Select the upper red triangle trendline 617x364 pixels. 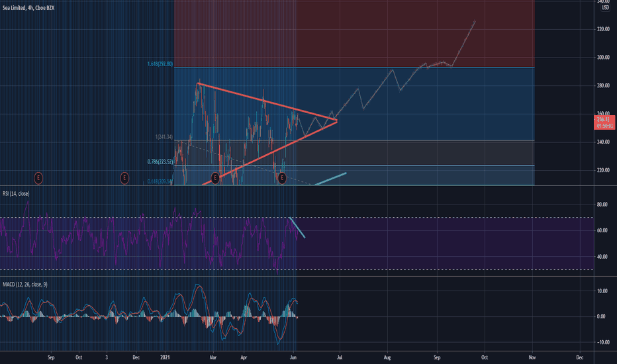pos(267,101)
